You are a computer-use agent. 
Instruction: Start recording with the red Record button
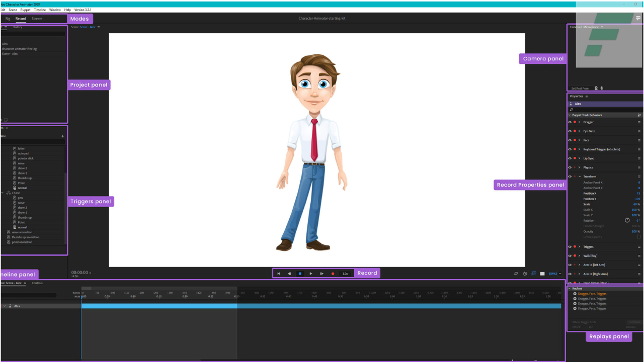click(x=333, y=274)
